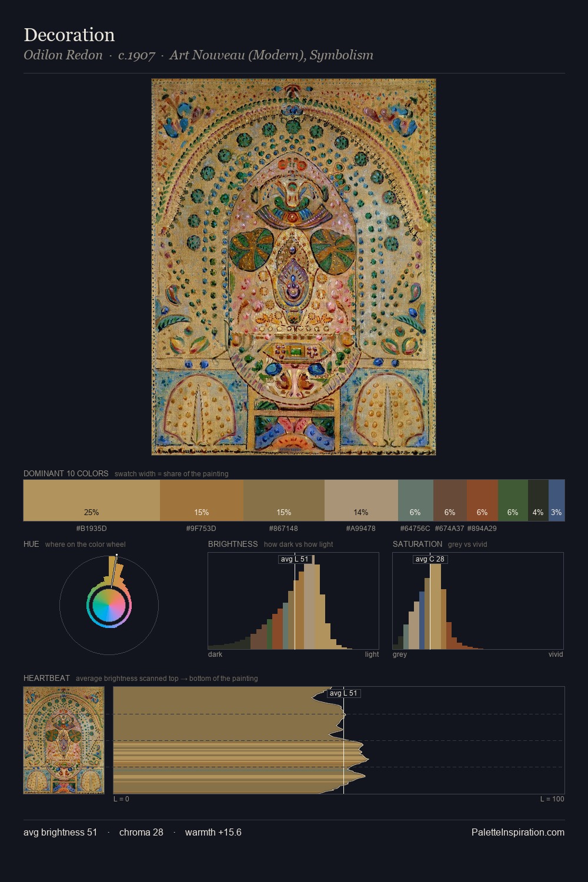
Task: Select the brown swatch #9F753D
Action: (x=202, y=500)
